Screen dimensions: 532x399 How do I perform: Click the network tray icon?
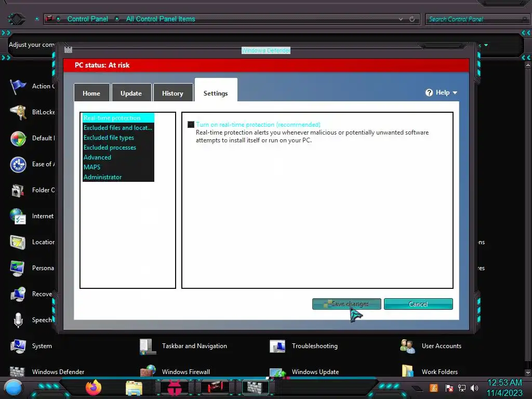[x=462, y=388]
